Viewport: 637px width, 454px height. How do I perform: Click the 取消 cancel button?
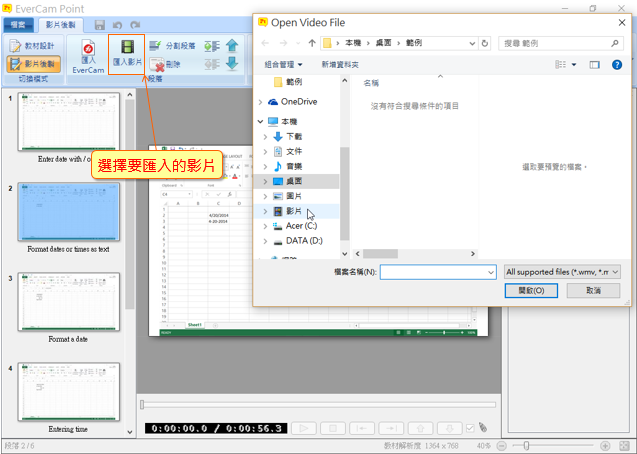tap(593, 290)
